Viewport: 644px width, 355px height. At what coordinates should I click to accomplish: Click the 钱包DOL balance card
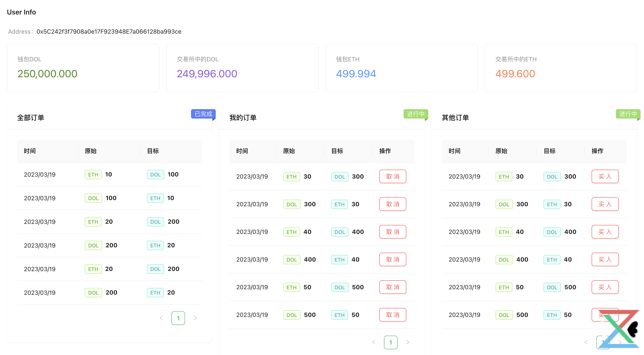point(83,68)
